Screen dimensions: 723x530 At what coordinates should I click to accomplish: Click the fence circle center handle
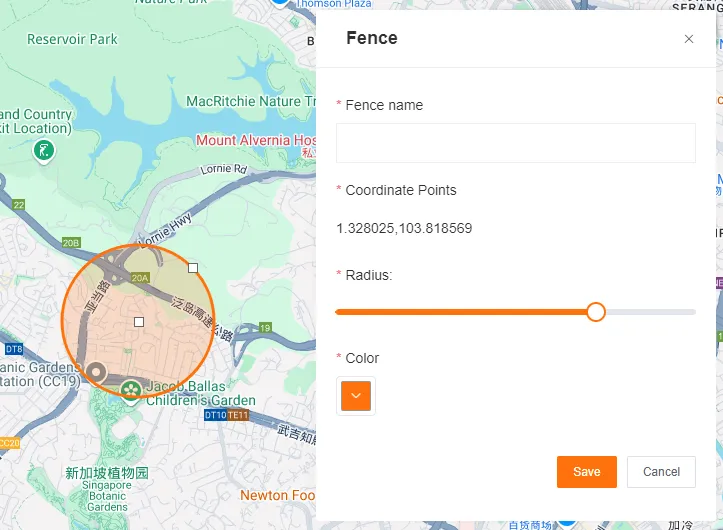pos(139,322)
